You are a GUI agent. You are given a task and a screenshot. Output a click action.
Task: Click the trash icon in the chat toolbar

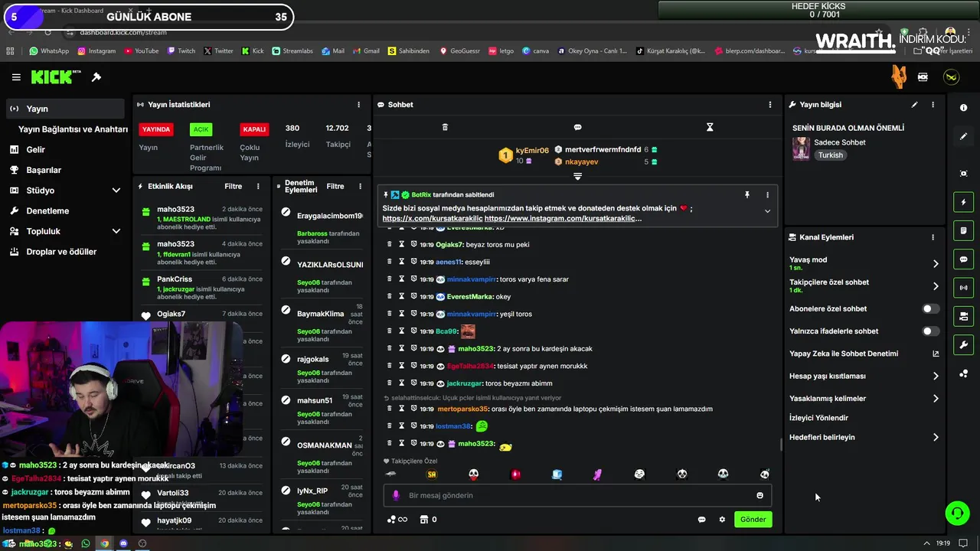tap(445, 127)
